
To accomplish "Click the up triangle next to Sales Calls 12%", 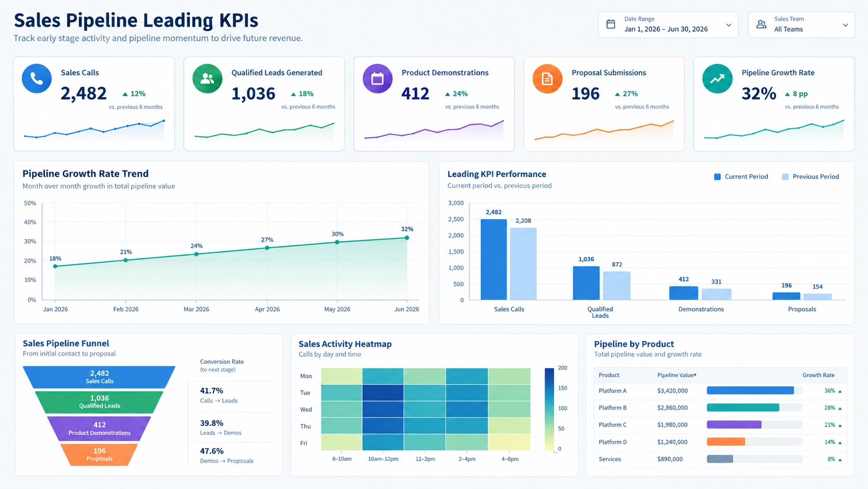I will (125, 94).
